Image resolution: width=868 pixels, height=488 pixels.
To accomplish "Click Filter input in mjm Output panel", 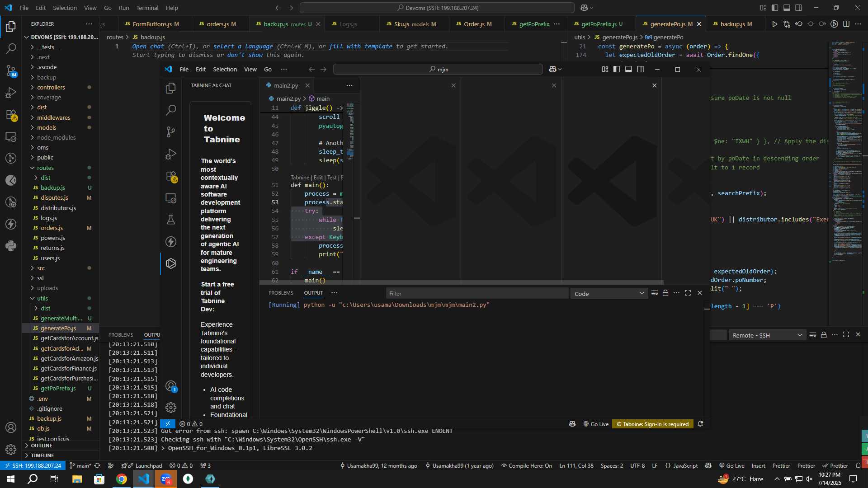I will point(477,293).
